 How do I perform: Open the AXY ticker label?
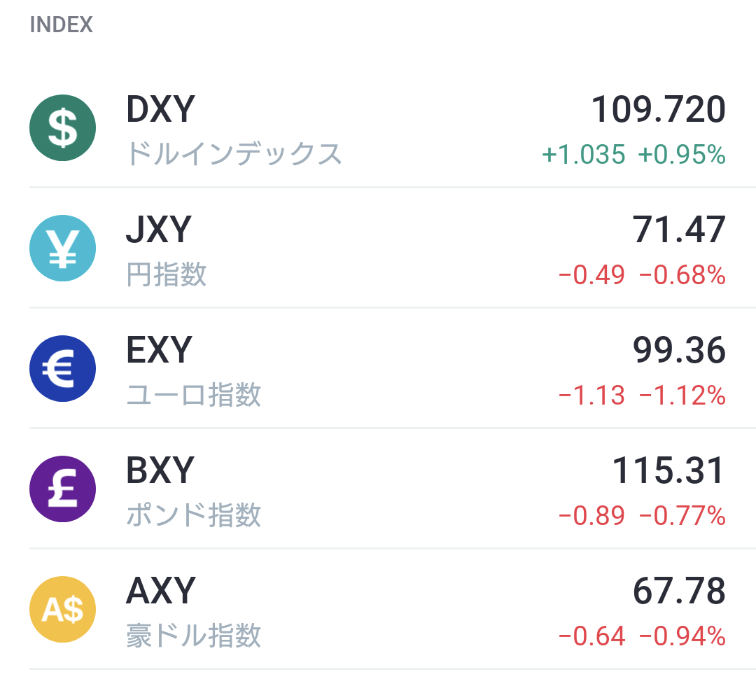(x=160, y=591)
